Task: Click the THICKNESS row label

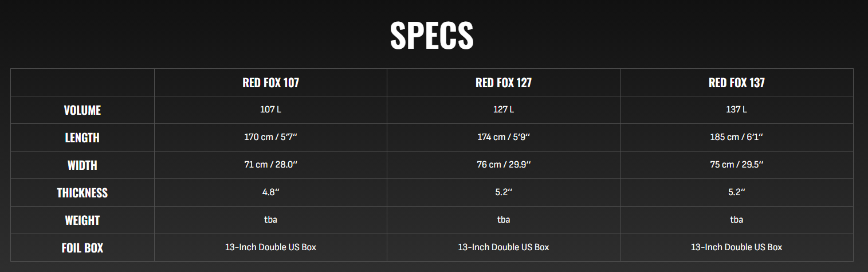Action: tap(83, 193)
